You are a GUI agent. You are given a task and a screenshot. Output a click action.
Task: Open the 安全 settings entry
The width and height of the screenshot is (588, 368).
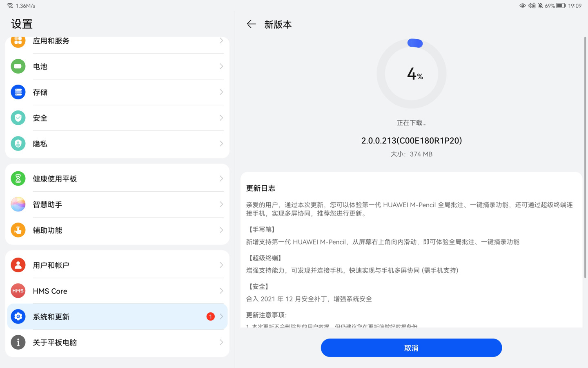117,118
